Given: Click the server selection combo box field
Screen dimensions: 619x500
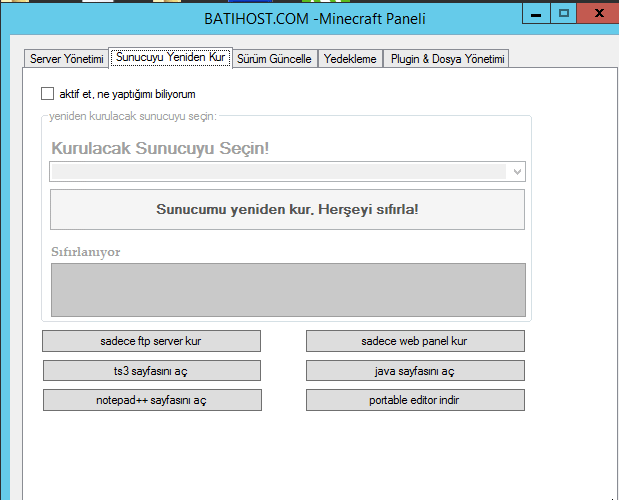Looking at the screenshot, I should click(x=278, y=172).
